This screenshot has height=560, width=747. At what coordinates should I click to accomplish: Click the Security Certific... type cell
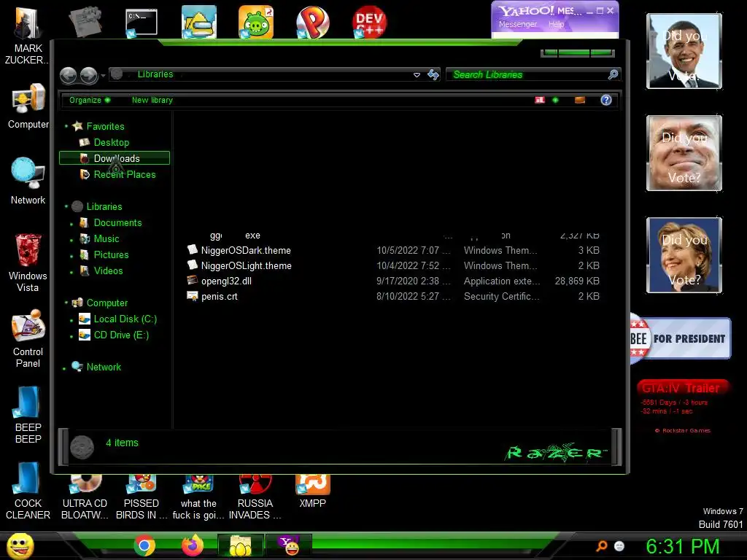click(x=502, y=296)
